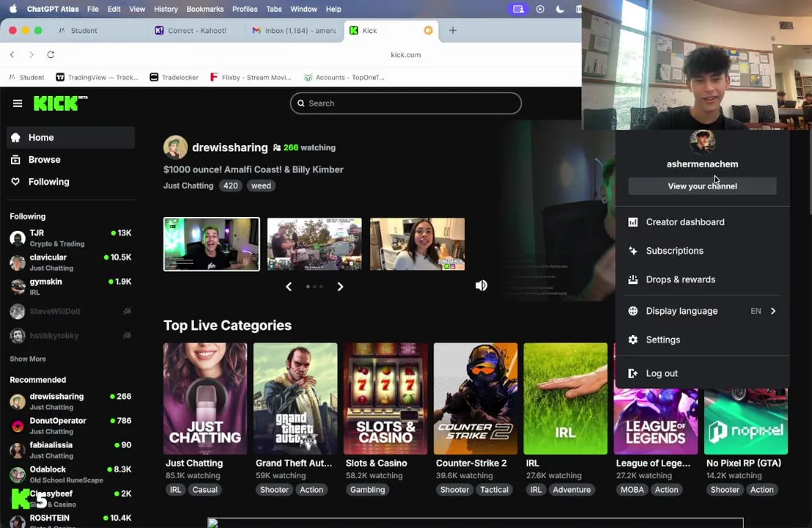This screenshot has width=812, height=528.
Task: Open drewissharing featured channel name
Action: coord(230,147)
